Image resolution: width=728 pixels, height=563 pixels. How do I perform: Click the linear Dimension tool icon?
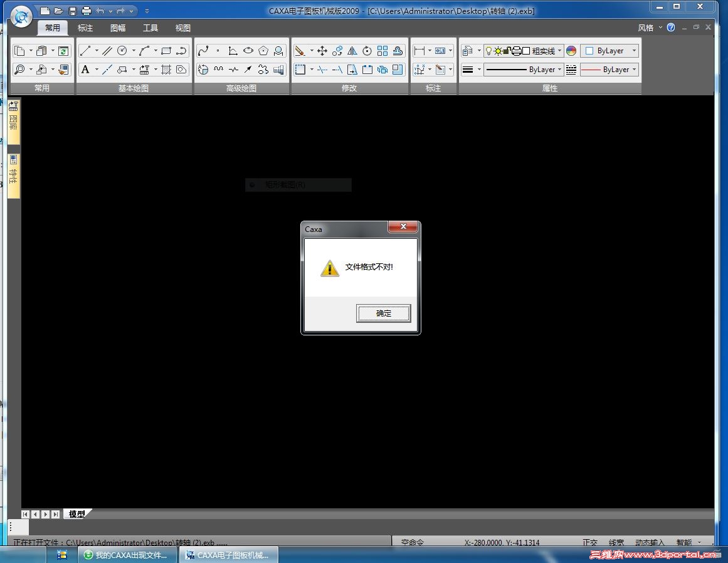coord(419,51)
